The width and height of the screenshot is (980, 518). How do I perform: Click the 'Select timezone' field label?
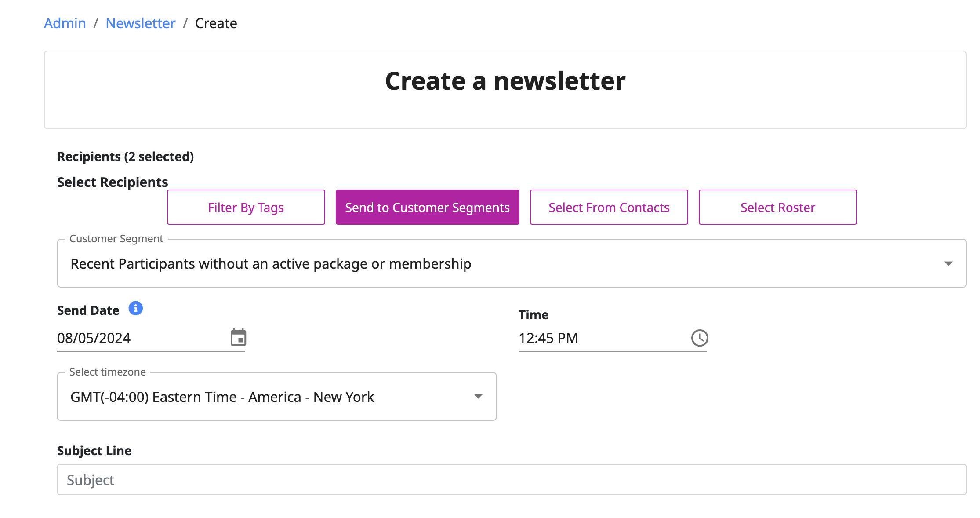tap(108, 372)
